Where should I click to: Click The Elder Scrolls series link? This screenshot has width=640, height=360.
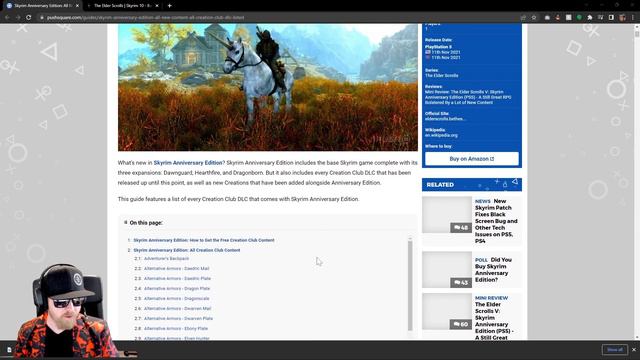click(442, 76)
